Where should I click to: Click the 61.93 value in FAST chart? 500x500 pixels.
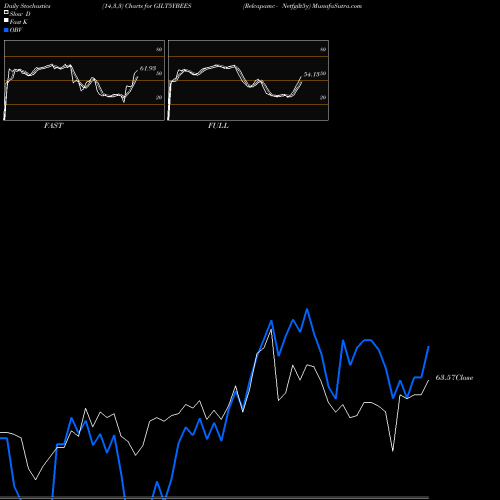(x=148, y=68)
